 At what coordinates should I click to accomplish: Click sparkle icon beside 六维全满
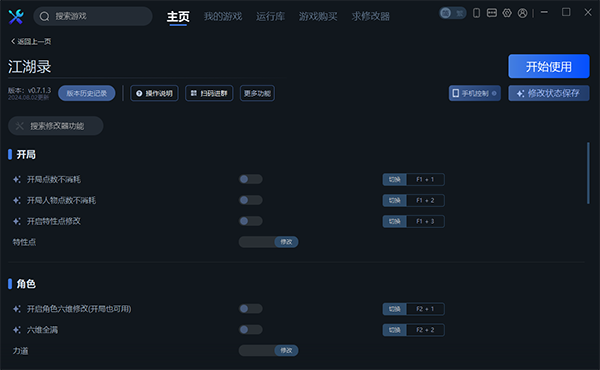[x=17, y=330]
